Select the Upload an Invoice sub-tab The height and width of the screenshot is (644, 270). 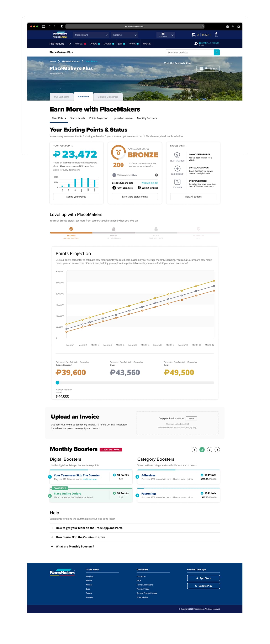pyautogui.click(x=123, y=118)
